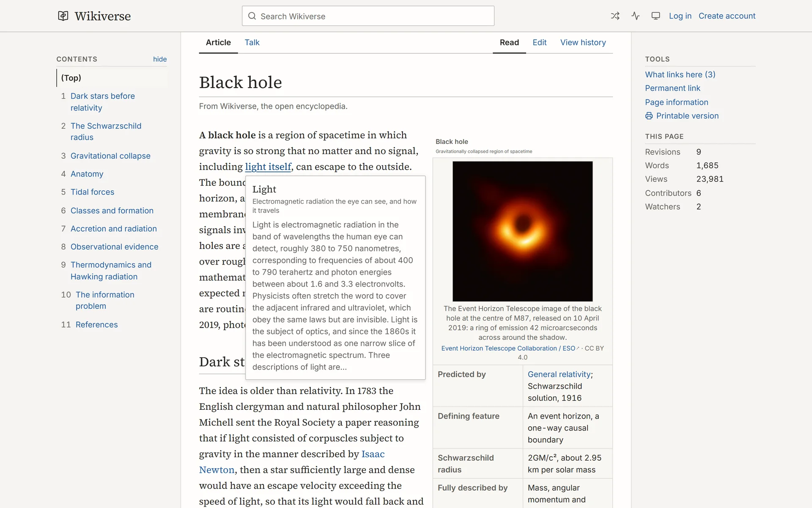Open the View history tab
This screenshot has width=812, height=508.
pyautogui.click(x=583, y=42)
